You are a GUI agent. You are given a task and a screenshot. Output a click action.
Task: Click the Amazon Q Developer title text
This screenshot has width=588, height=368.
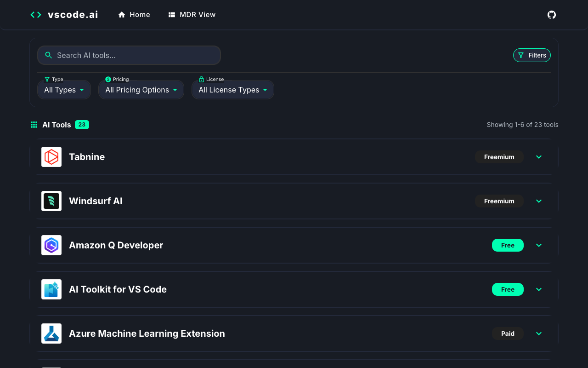coord(116,245)
